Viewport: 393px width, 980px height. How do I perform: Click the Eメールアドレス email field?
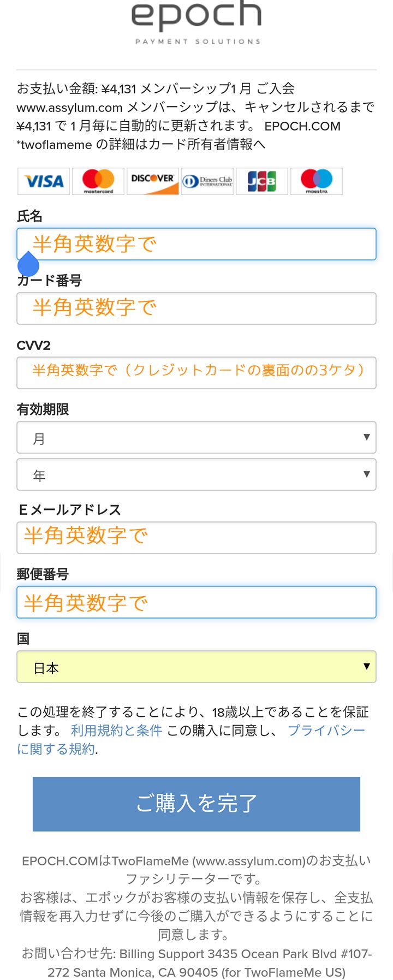tap(196, 538)
